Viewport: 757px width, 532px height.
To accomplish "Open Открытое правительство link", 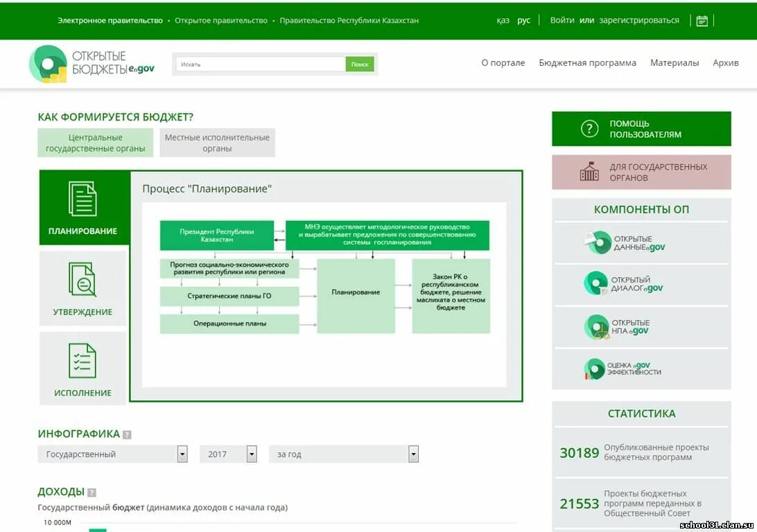I will (221, 20).
